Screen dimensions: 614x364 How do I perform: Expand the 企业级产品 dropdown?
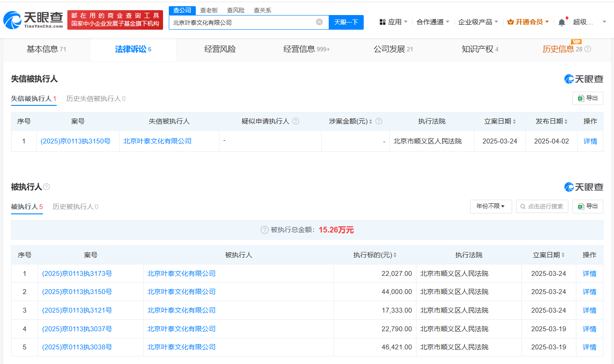(478, 22)
